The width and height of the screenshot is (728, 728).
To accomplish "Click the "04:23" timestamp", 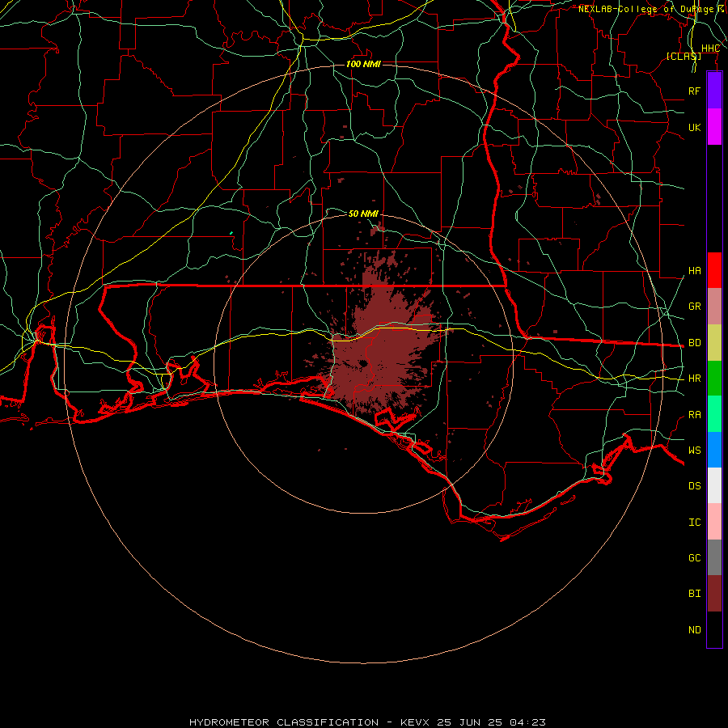I will (527, 722).
